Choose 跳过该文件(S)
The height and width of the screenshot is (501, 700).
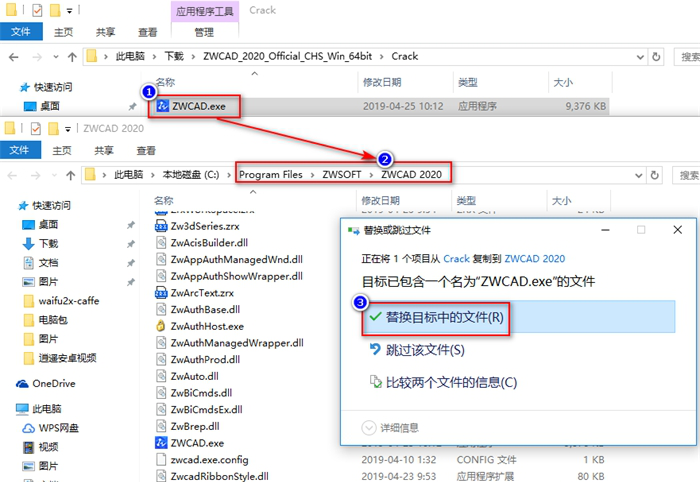coord(417,350)
